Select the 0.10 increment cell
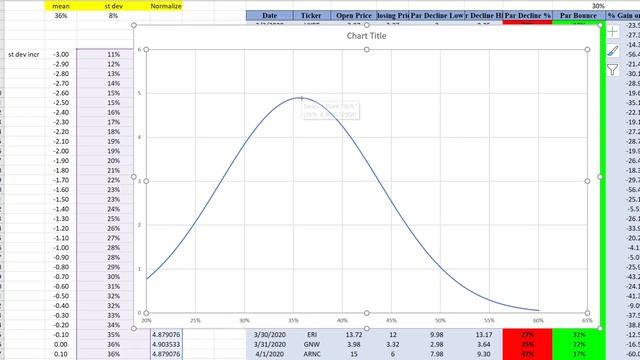Viewport: 640px width, 360px height. 61,354
